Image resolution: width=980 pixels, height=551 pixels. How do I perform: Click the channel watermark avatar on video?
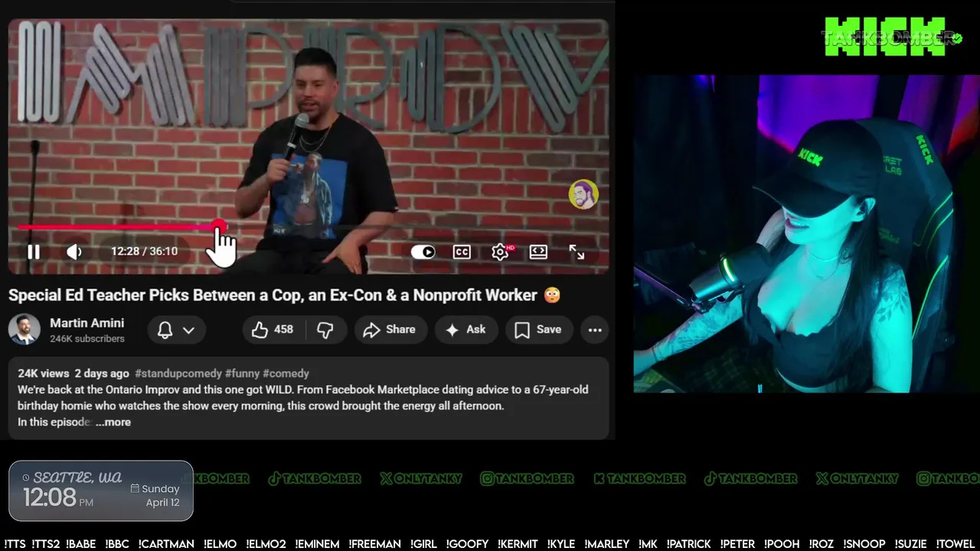(x=583, y=194)
